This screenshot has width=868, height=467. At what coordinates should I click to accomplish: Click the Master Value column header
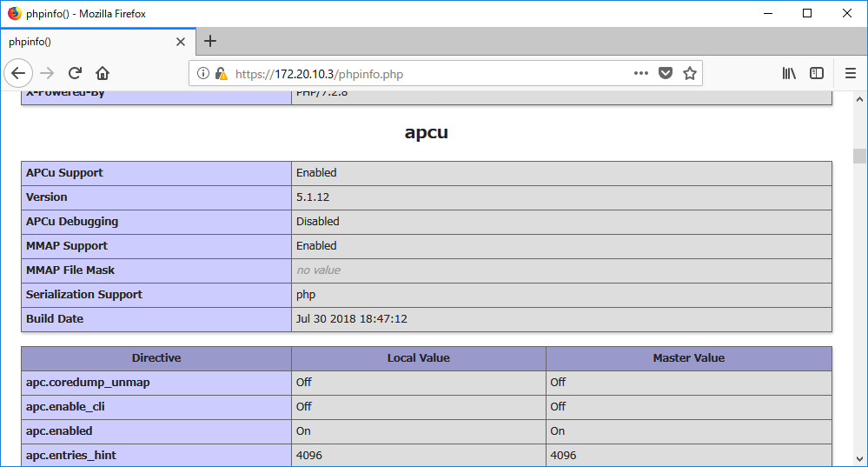click(x=689, y=358)
